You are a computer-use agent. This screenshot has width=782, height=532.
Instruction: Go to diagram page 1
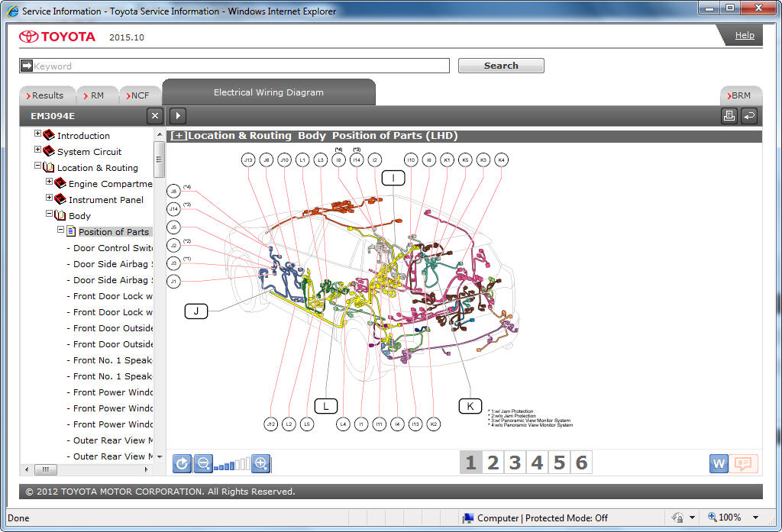tap(470, 463)
